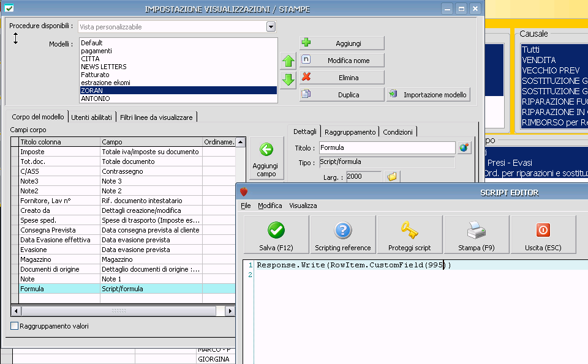588x364 pixels.
Task: Click the Modifica nome button
Action: pyautogui.click(x=342, y=61)
